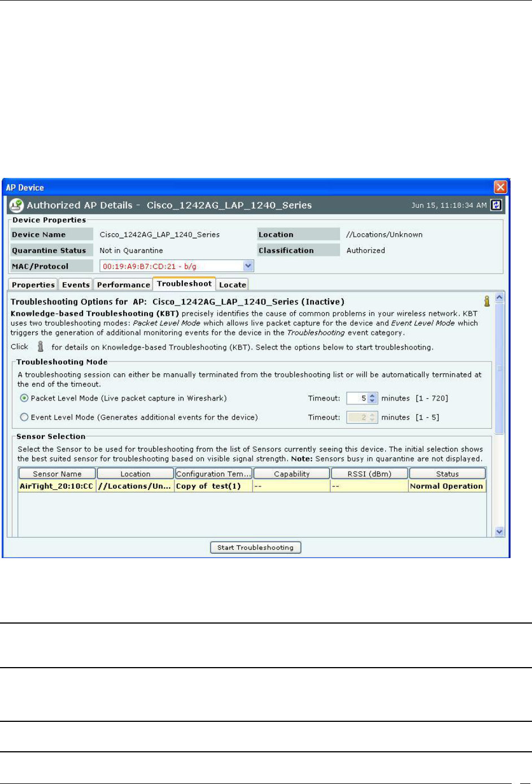Close the AP Device window
532x784 pixels.
coord(500,187)
